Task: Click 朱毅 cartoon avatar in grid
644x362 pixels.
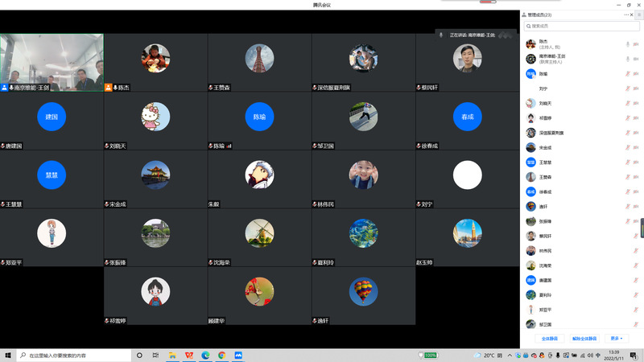Action: [x=259, y=175]
